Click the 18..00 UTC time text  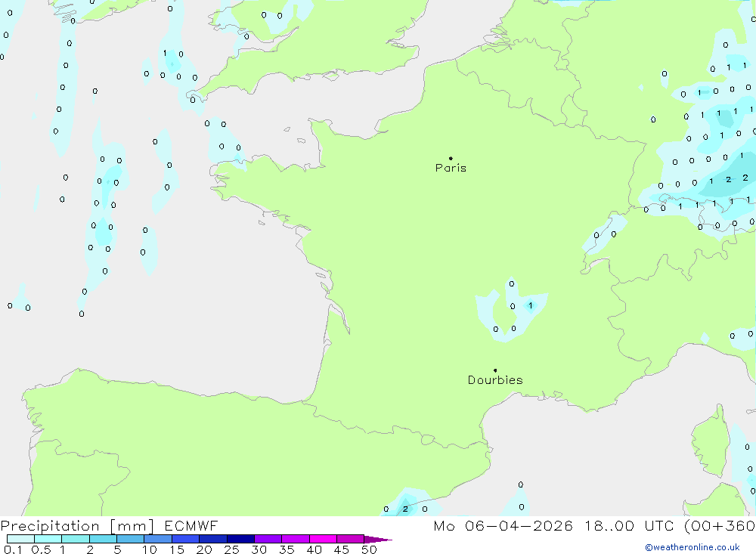[x=629, y=526]
